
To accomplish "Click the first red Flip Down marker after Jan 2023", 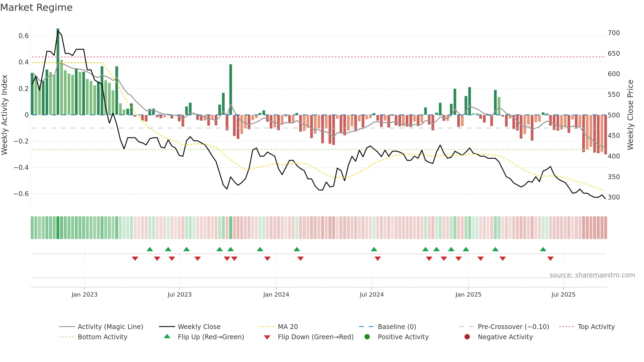I will tap(135, 258).
